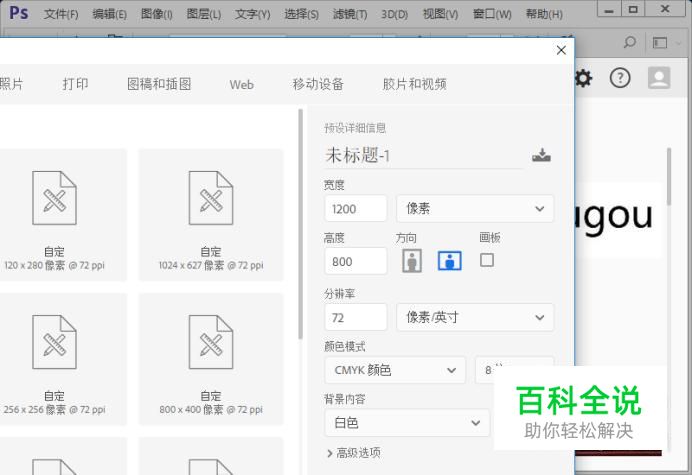Open the help question mark icon

(x=620, y=78)
